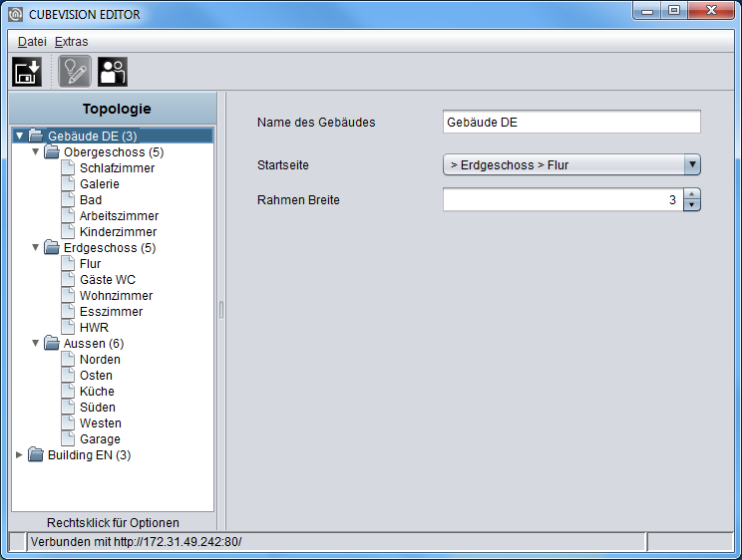This screenshot has width=742, height=560.
Task: Click the Schlafzimmer page icon
Action: click(x=68, y=167)
